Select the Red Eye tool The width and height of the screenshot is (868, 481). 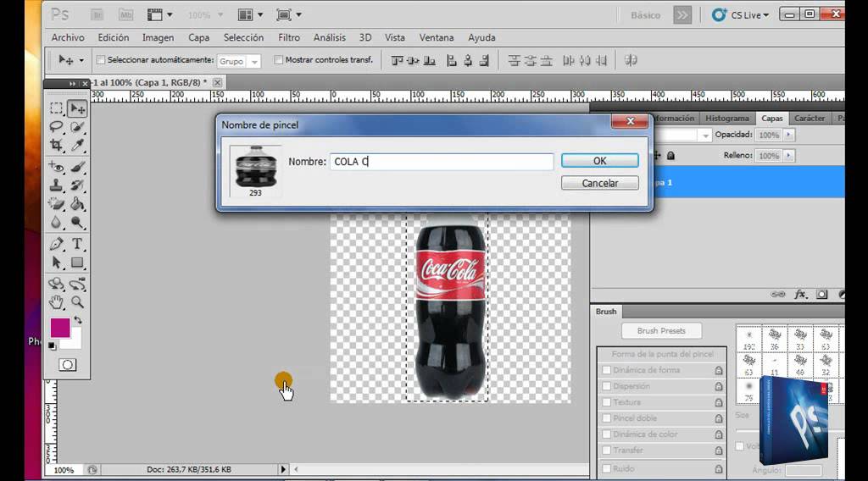pos(56,167)
